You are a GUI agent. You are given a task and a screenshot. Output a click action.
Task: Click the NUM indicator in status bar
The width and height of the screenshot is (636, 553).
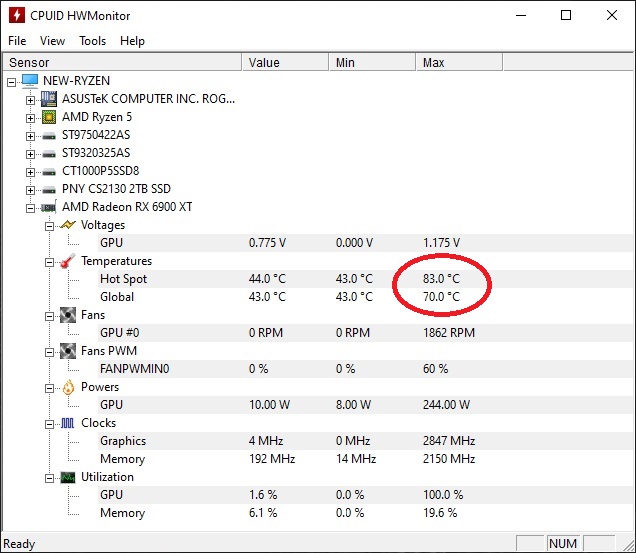563,543
